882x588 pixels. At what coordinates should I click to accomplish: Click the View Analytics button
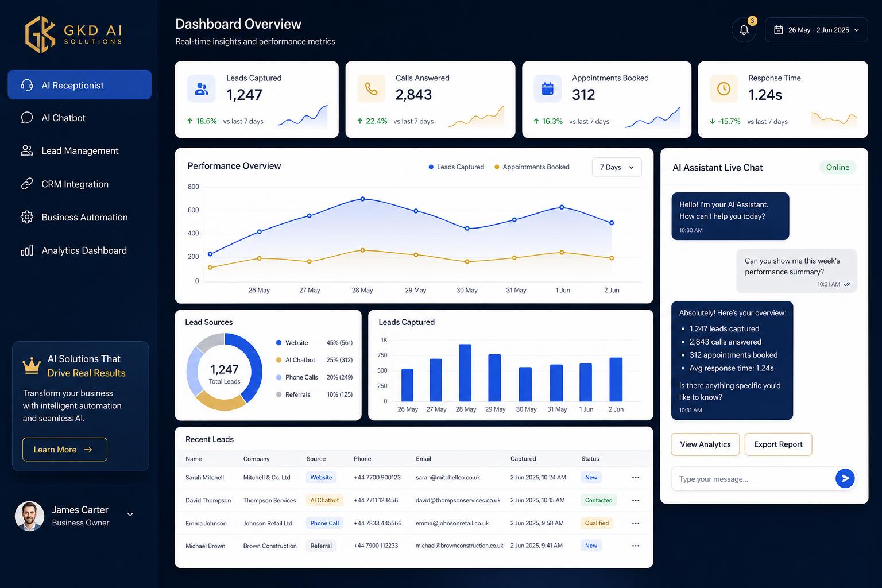pyautogui.click(x=705, y=444)
